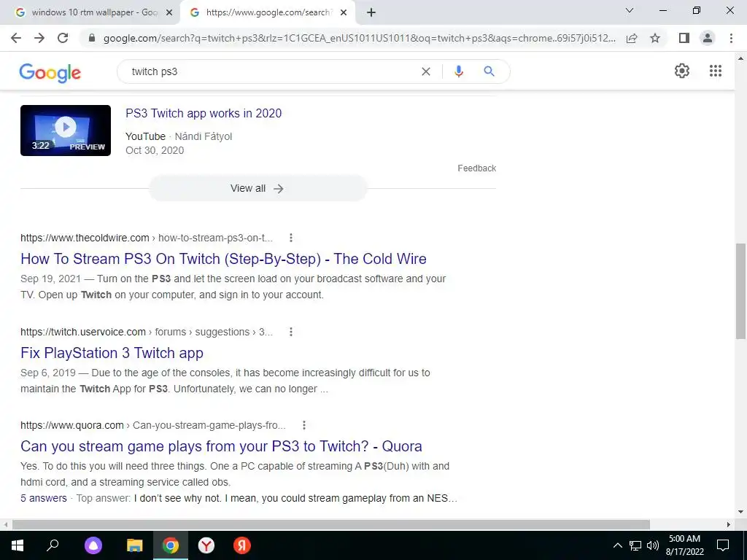Go forward with the browser arrow
747x560 pixels.
(39, 38)
